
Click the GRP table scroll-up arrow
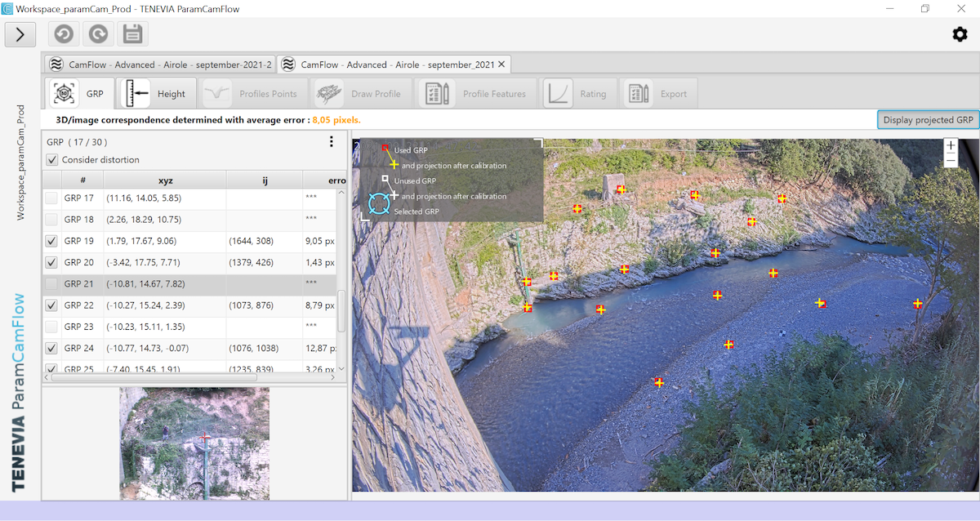341,193
